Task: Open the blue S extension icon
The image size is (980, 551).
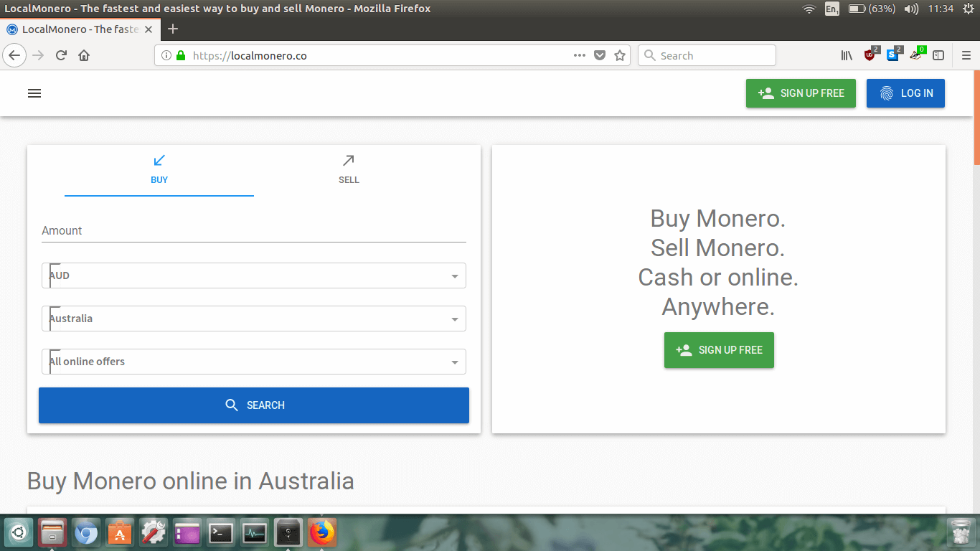Action: [x=894, y=55]
